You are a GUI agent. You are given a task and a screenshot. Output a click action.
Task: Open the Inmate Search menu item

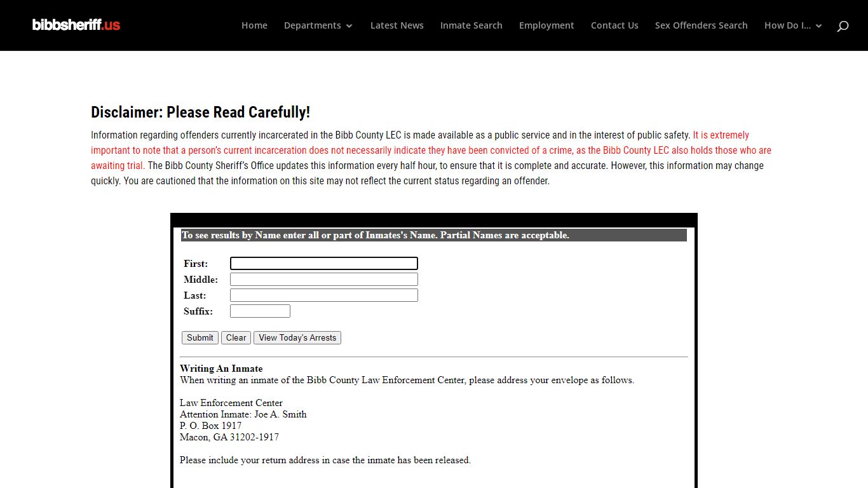pos(471,25)
